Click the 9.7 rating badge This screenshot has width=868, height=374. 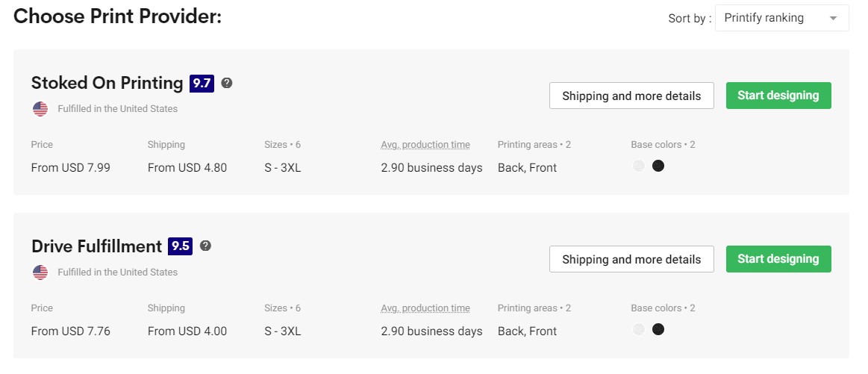pos(202,83)
